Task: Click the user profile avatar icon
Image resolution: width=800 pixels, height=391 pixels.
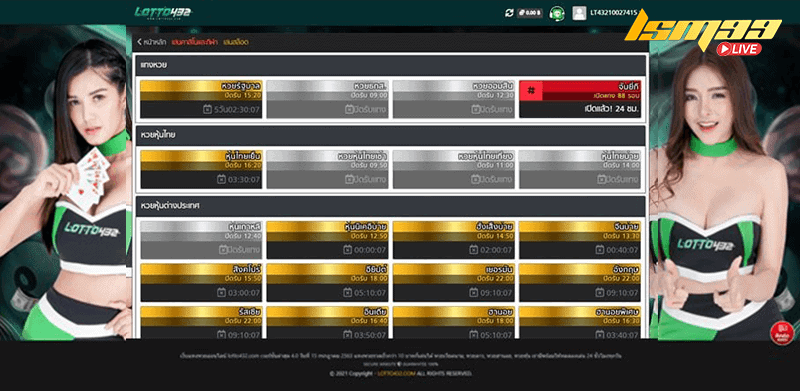Action: (579, 13)
